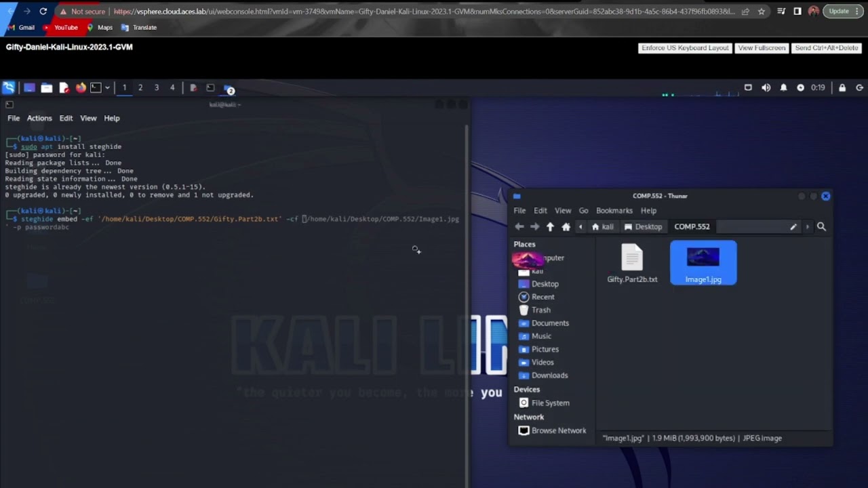Click the volume speaker icon in Kali panel
The width and height of the screenshot is (868, 488).
pos(766,87)
